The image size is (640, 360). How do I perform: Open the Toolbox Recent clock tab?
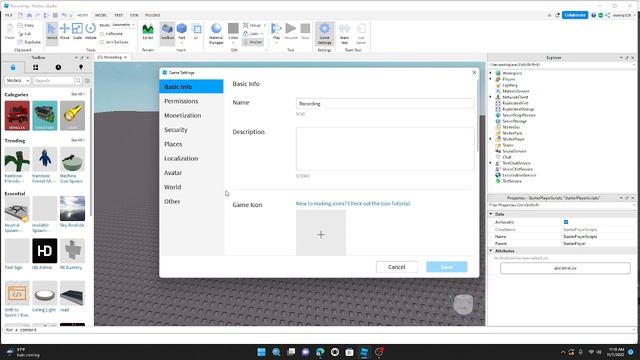click(58, 67)
